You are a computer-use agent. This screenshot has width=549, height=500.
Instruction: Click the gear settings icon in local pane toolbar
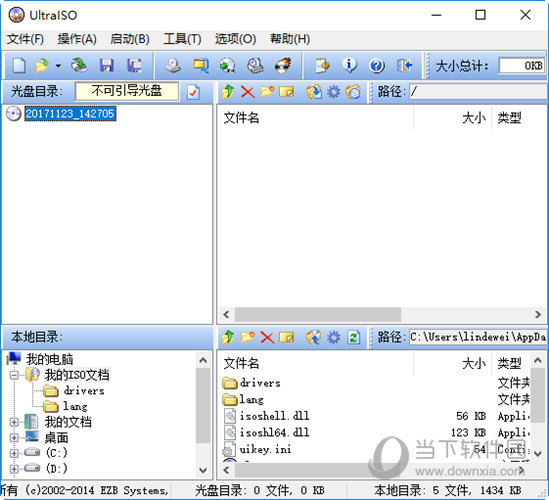click(x=333, y=337)
